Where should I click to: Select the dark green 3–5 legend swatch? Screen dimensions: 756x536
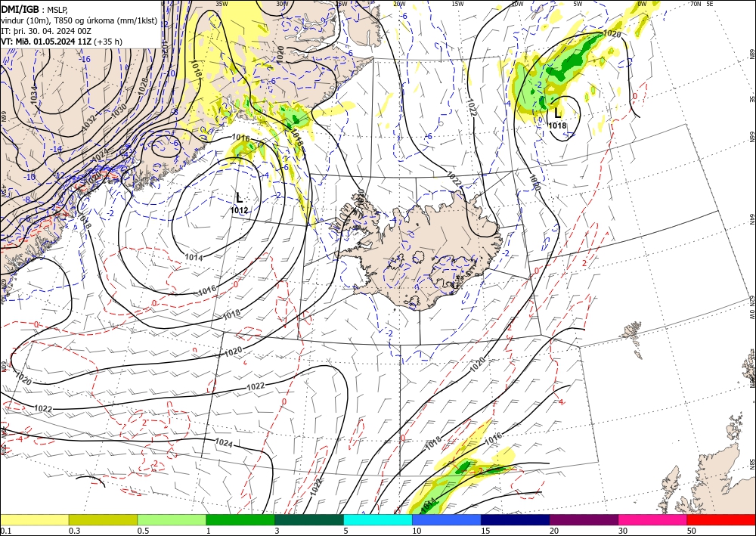pyautogui.click(x=309, y=519)
